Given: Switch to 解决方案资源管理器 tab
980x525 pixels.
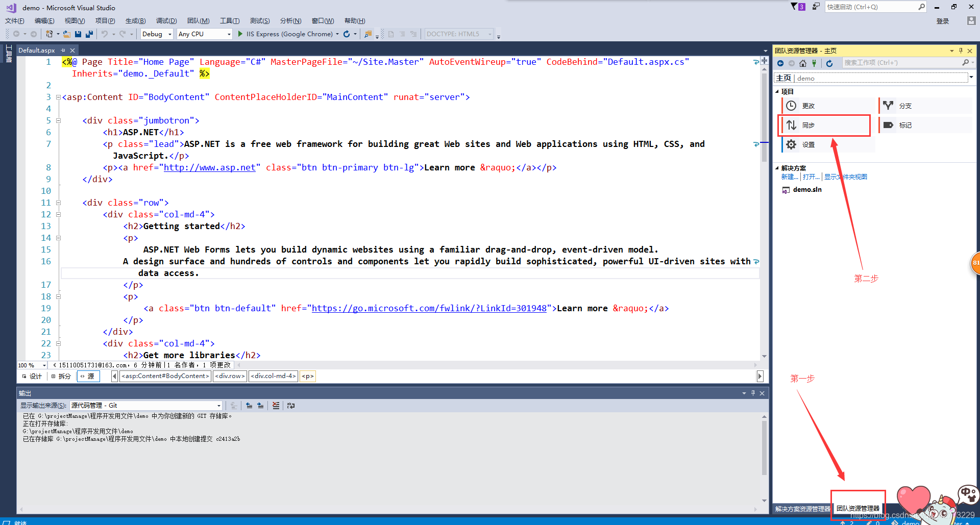Looking at the screenshot, I should (x=803, y=509).
